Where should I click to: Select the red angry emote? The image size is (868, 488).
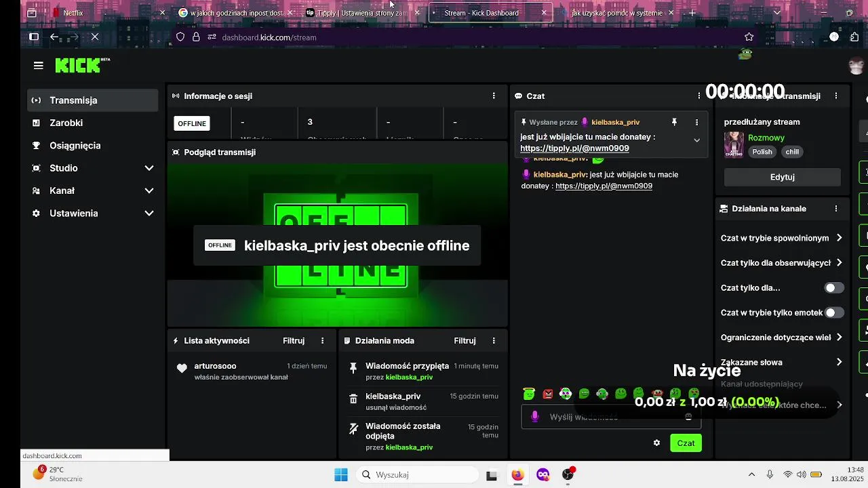click(548, 394)
